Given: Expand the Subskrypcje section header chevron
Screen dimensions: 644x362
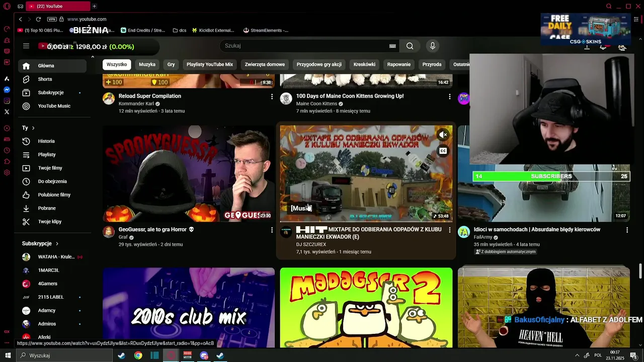Looking at the screenshot, I should [x=57, y=243].
